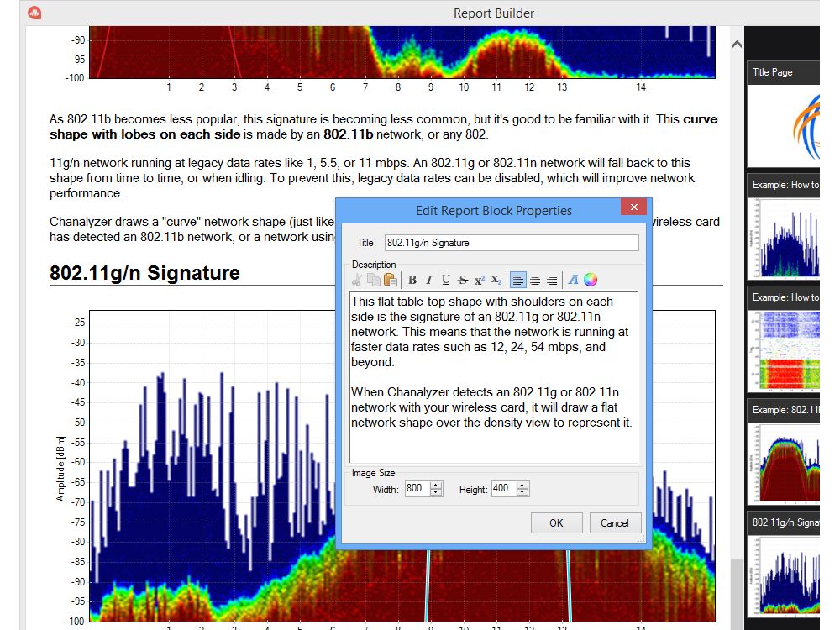Screen dimensions: 840x630
Task: Select the second Example: How to thumbnail
Action: [x=783, y=339]
